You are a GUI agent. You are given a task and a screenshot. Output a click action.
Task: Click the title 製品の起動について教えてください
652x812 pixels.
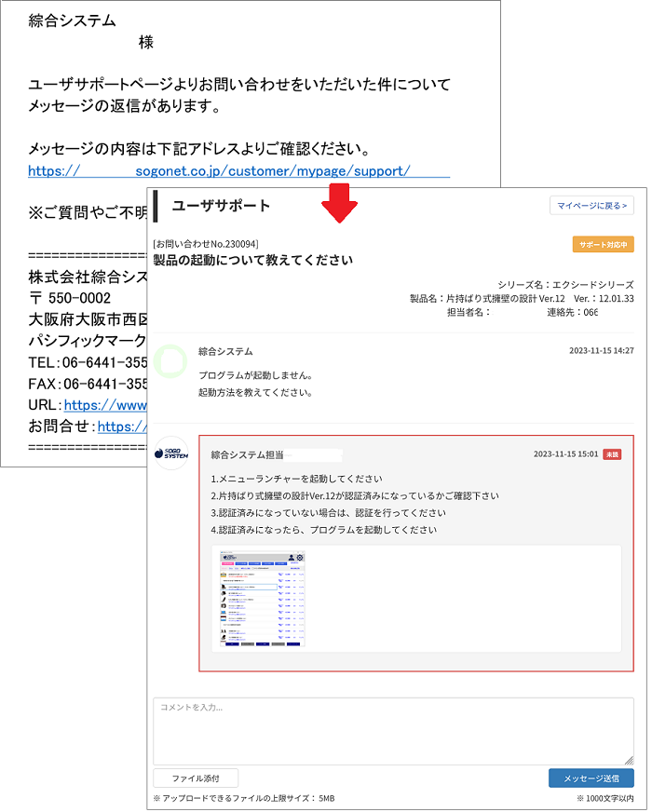pos(252,260)
